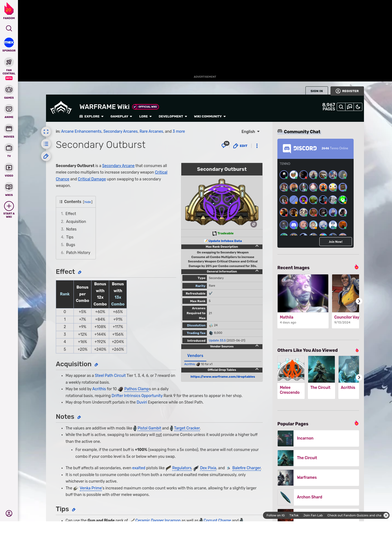Show next Recent Images with arrow
The height and width of the screenshot is (545, 392).
[359, 301]
